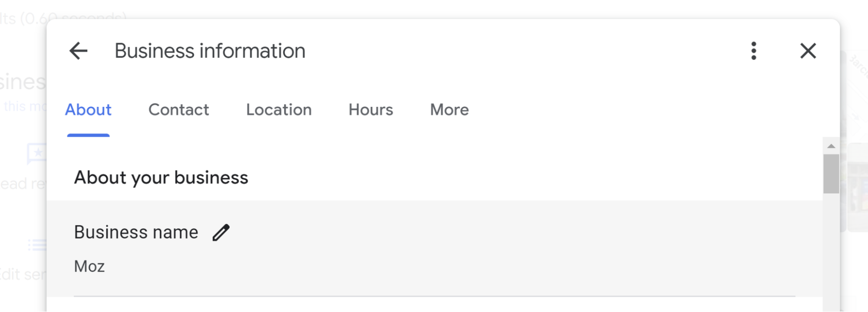Screen dimensions: 868x312
Task: Click the Business information title
Action: (x=210, y=51)
